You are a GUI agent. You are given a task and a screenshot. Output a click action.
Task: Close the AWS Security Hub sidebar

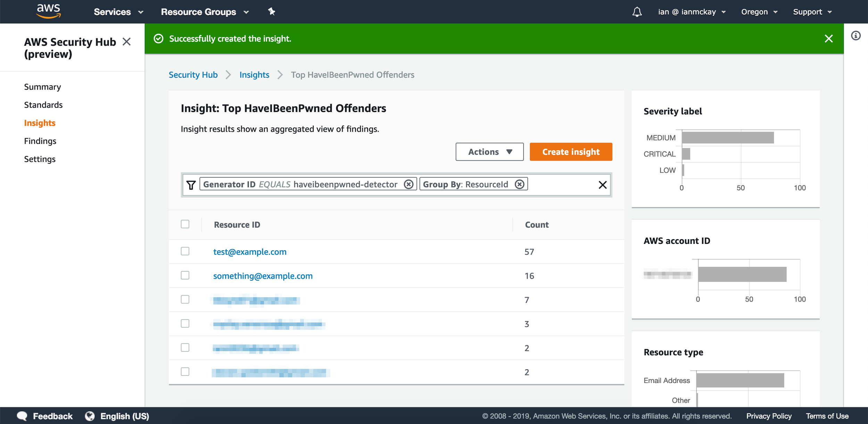pyautogui.click(x=127, y=42)
